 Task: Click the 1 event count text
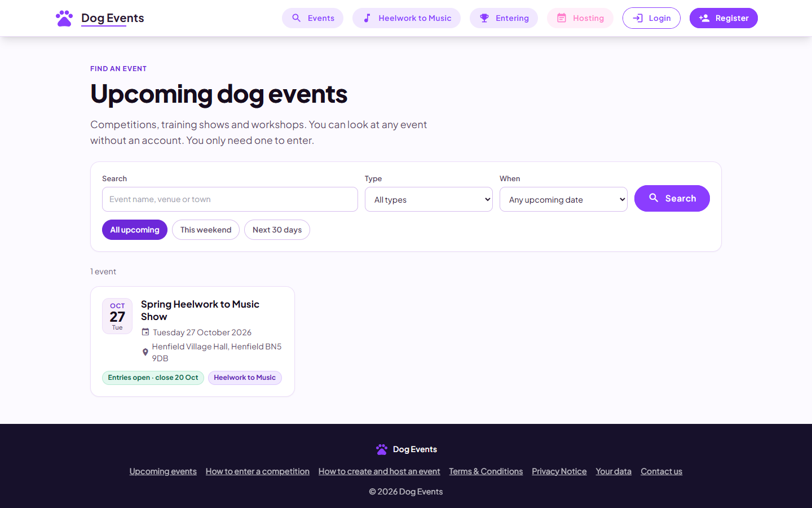coord(103,271)
